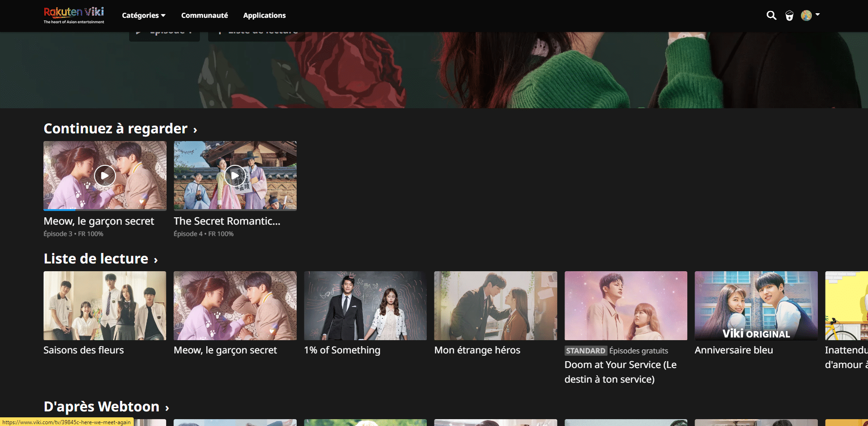868x426 pixels.
Task: Open Continuez à regarder section heading
Action: pos(115,129)
